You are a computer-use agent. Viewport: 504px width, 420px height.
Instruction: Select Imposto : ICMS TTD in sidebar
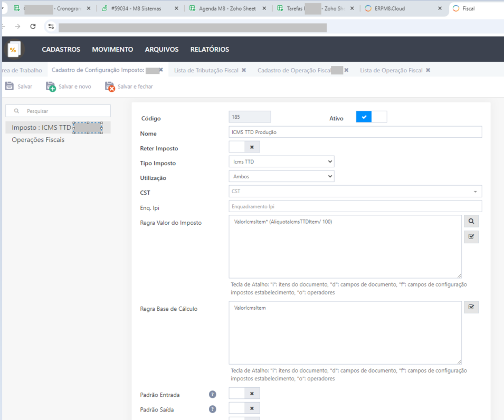point(58,128)
